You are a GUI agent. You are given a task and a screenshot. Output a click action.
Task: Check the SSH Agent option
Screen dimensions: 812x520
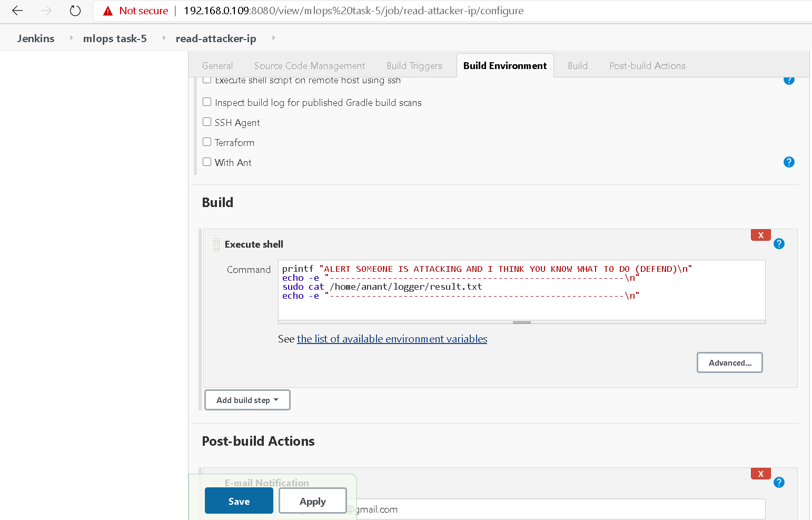[x=207, y=122]
